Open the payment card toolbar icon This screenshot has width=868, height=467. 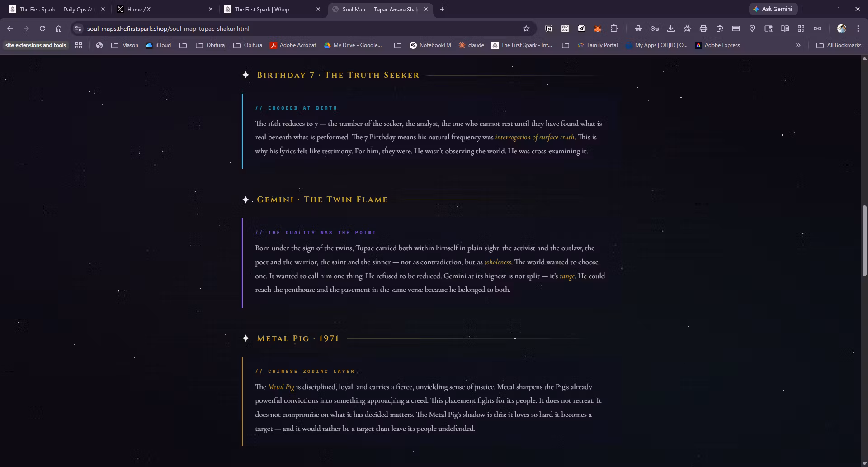click(x=736, y=29)
